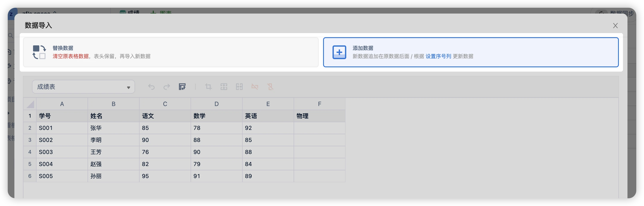644x206 pixels.
Task: Click 英语 score 84 for 赵强
Action: click(268, 164)
